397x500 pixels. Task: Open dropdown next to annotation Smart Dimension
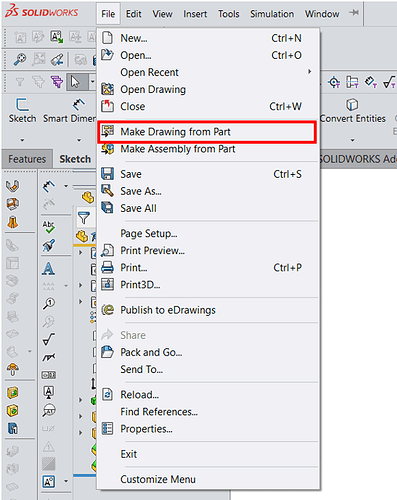coord(66,186)
